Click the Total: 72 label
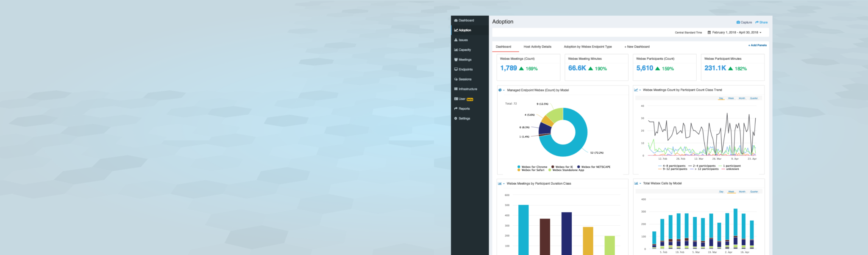 click(x=511, y=104)
